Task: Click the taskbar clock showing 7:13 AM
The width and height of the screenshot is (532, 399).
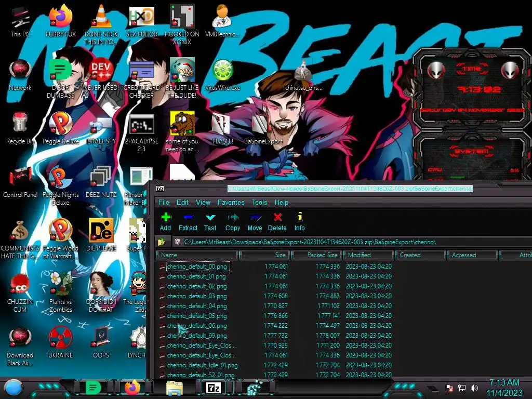Action: pyautogui.click(x=504, y=388)
